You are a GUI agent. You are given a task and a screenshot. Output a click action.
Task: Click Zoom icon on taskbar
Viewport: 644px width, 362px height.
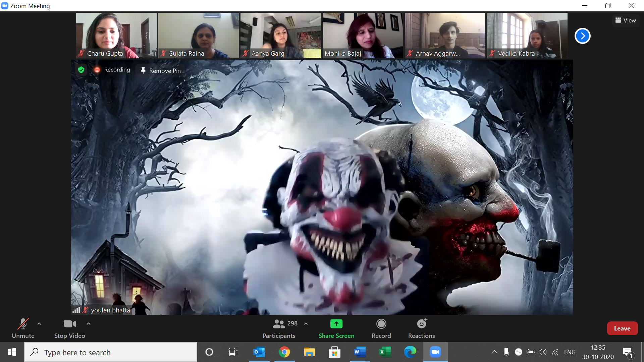point(435,352)
